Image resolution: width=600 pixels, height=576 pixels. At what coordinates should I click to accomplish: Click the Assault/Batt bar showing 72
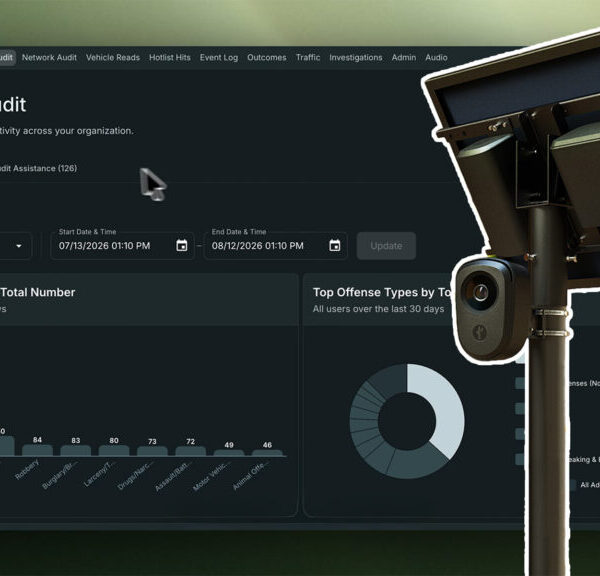(190, 451)
